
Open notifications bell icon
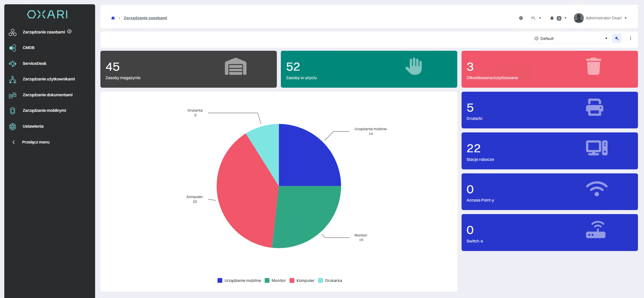[x=552, y=18]
